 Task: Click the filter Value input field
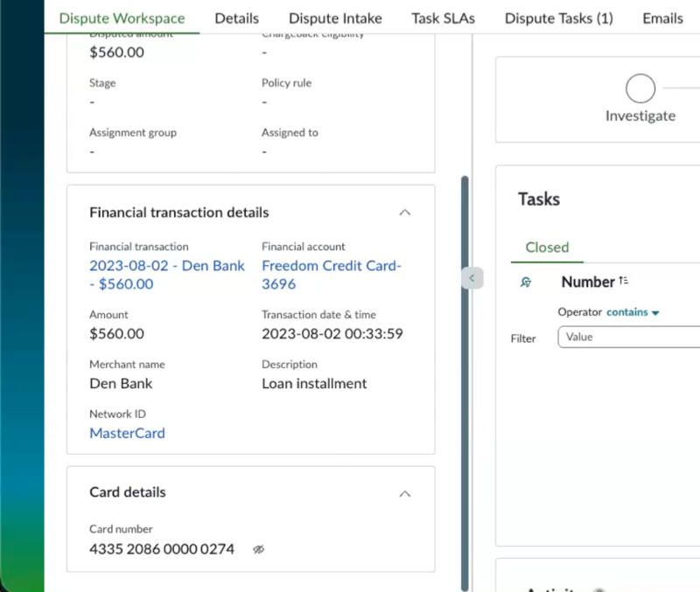[628, 337]
